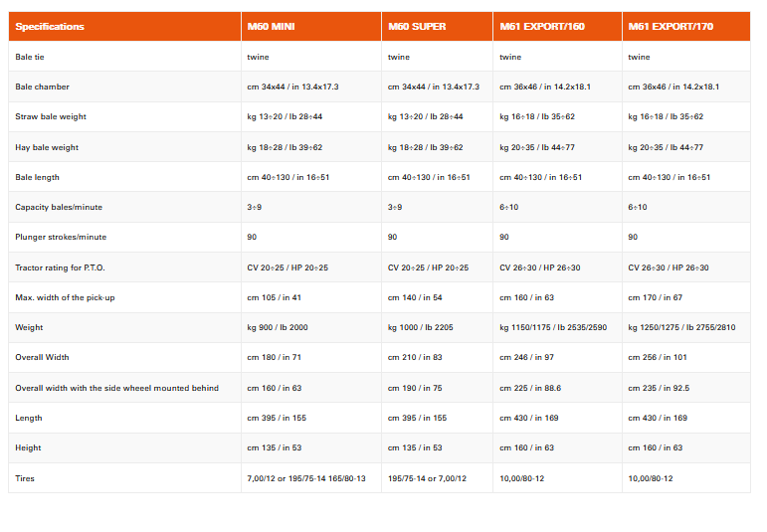Click M61 EXPORT/170 Overall Width cm 256
This screenshot has height=532, width=767.
pyautogui.click(x=657, y=357)
